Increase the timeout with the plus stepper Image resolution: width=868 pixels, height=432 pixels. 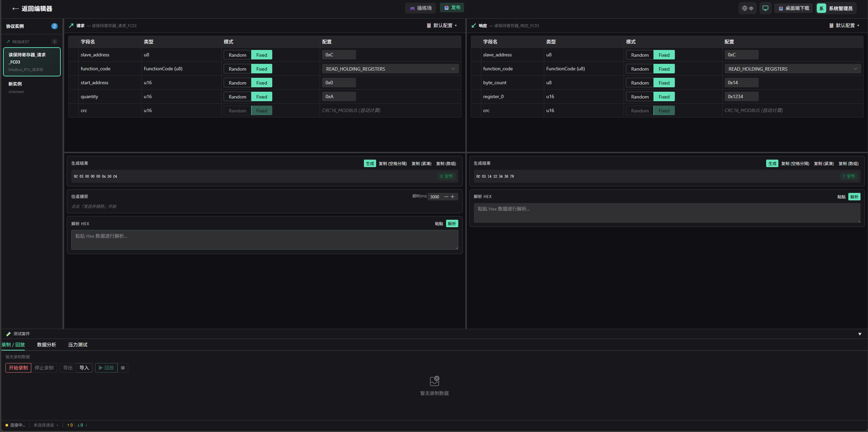[453, 197]
